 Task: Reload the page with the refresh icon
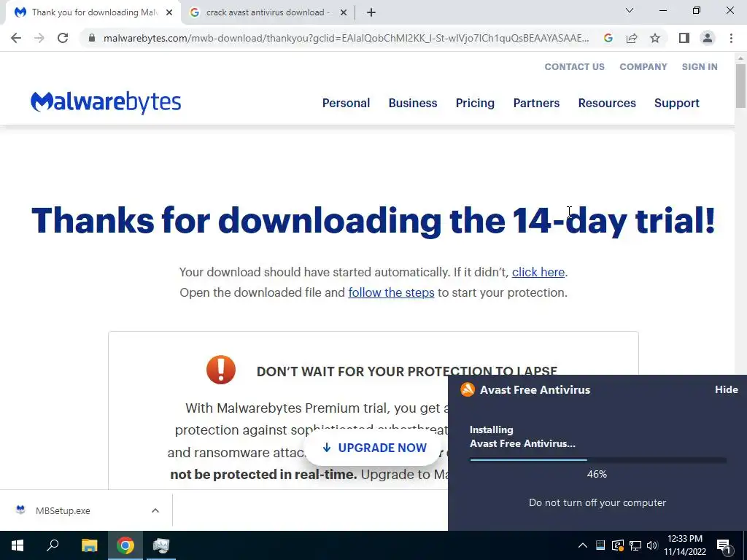(63, 38)
